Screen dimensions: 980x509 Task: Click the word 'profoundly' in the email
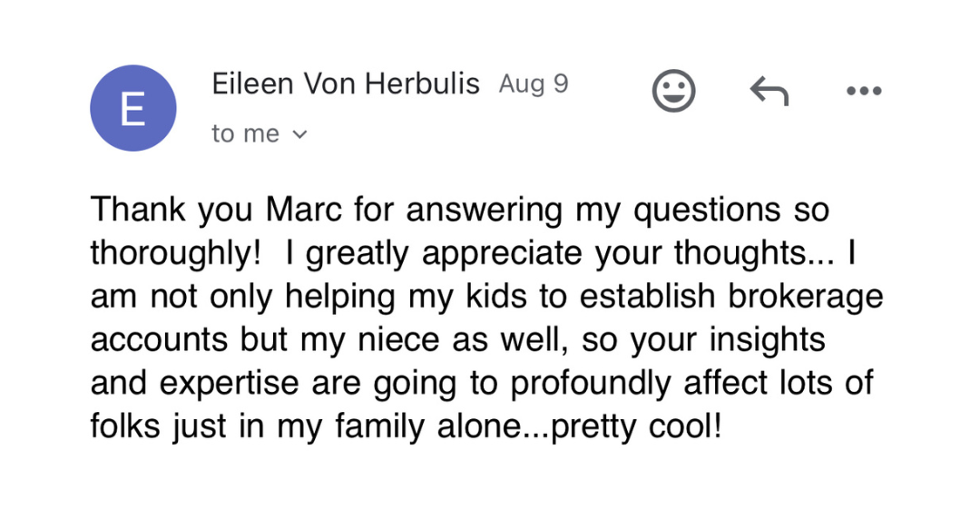[x=591, y=384]
